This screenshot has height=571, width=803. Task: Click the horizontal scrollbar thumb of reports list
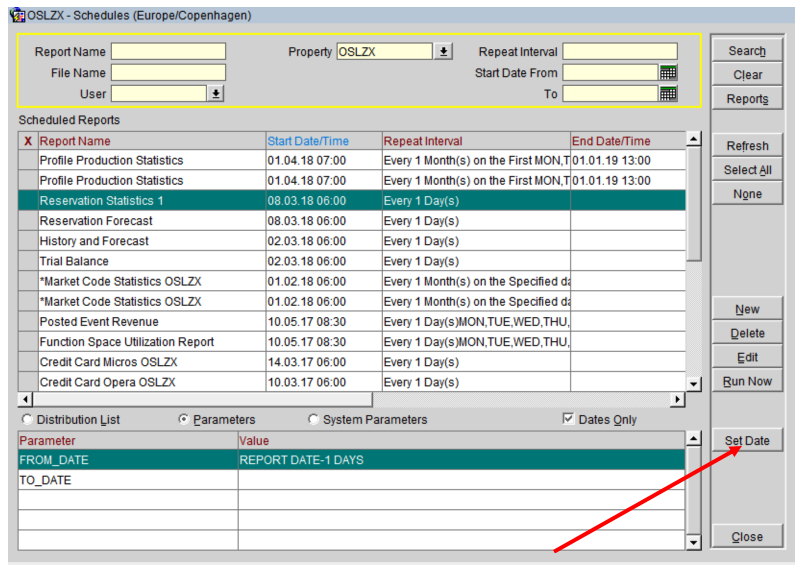coord(202,399)
